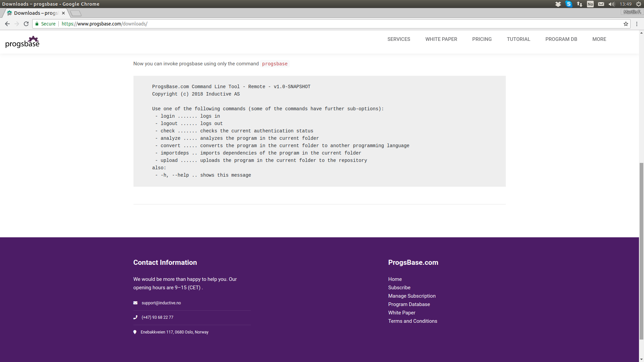Click the vertical scrollbar thumb
644x362 pixels.
tap(641, 251)
